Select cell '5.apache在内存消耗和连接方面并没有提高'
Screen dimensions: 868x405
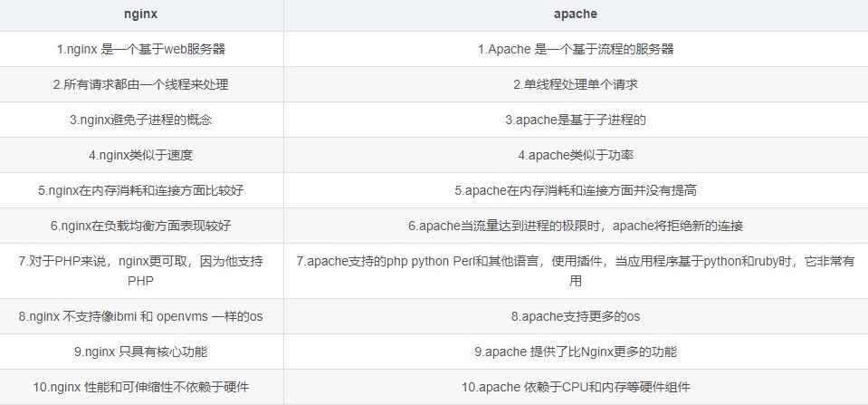576,190
